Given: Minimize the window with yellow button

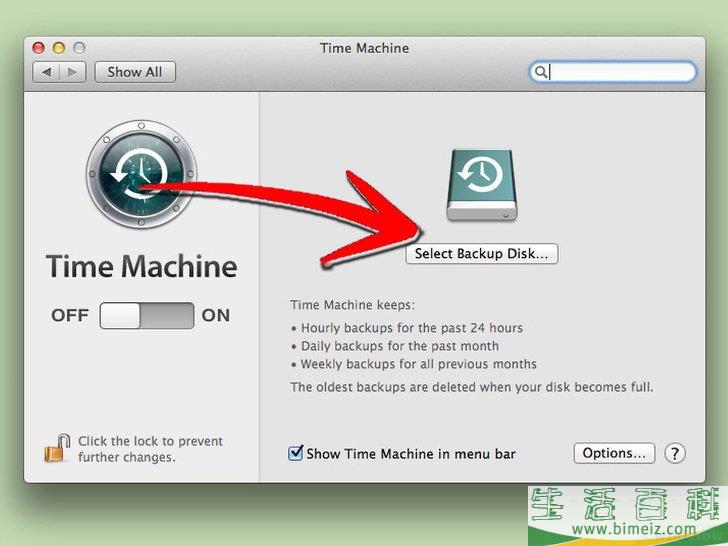Looking at the screenshot, I should [x=58, y=48].
